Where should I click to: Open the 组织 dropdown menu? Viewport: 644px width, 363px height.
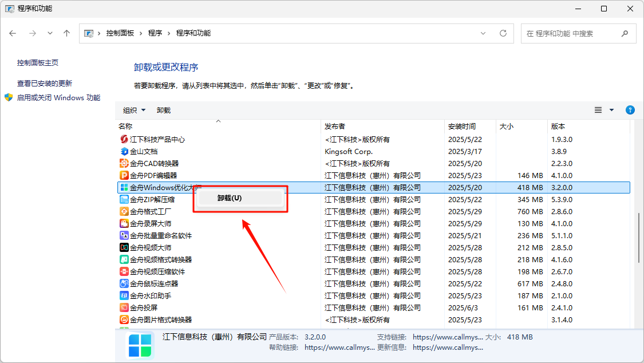[x=135, y=110]
